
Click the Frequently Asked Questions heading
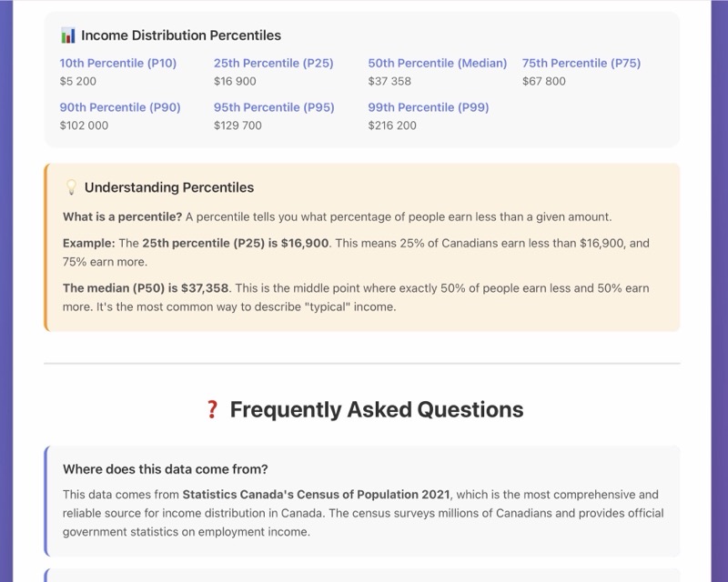pos(376,409)
